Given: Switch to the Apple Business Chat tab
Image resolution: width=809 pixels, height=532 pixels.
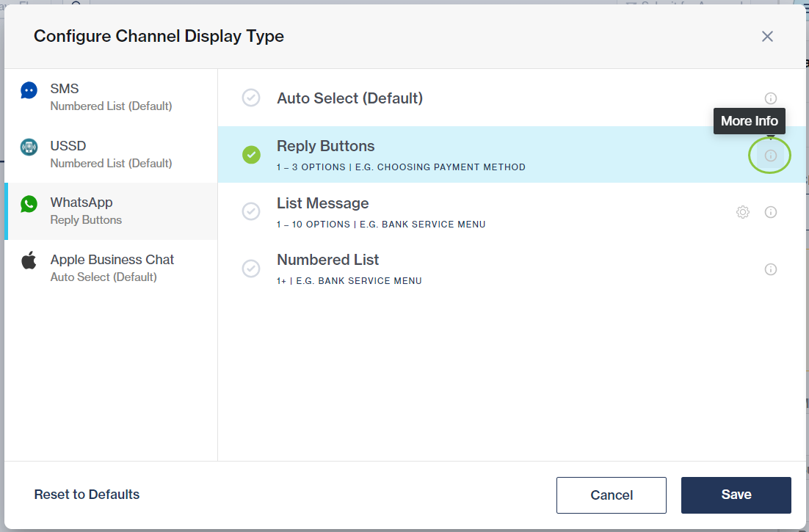Looking at the screenshot, I should 112,266.
